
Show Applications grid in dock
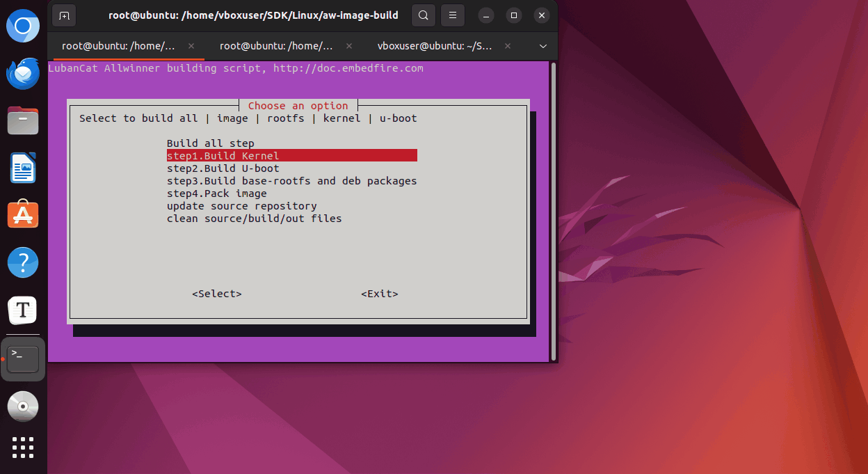(23, 448)
